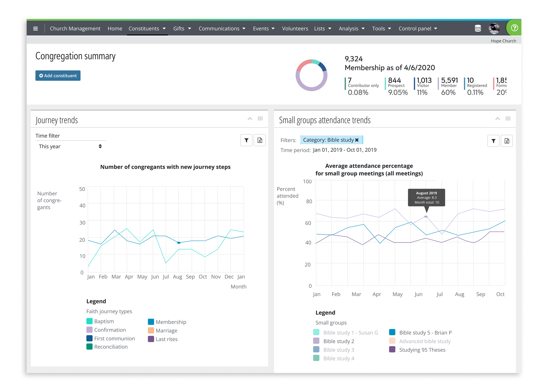Collapse the Journey trends panel
Image resolution: width=548 pixels, height=392 pixels.
(x=250, y=119)
